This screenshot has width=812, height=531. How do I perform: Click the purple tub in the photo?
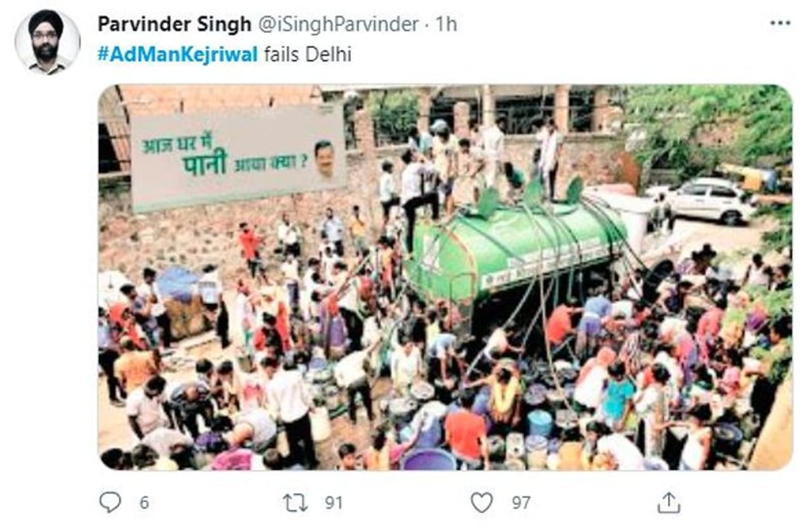427,459
